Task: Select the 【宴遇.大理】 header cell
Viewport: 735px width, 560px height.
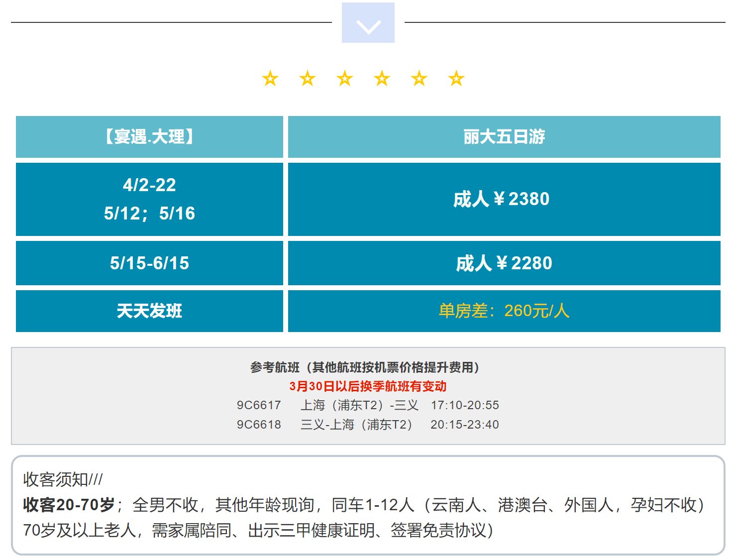Action: pos(149,137)
